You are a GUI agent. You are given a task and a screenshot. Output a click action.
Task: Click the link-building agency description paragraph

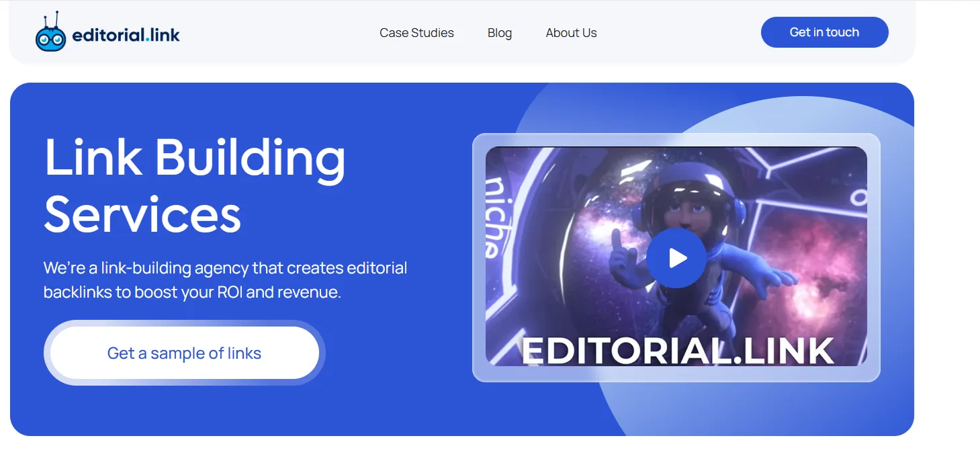tap(225, 280)
